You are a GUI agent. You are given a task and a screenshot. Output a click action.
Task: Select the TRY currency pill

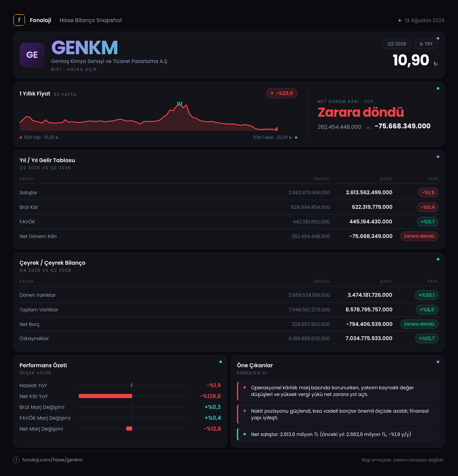(426, 44)
